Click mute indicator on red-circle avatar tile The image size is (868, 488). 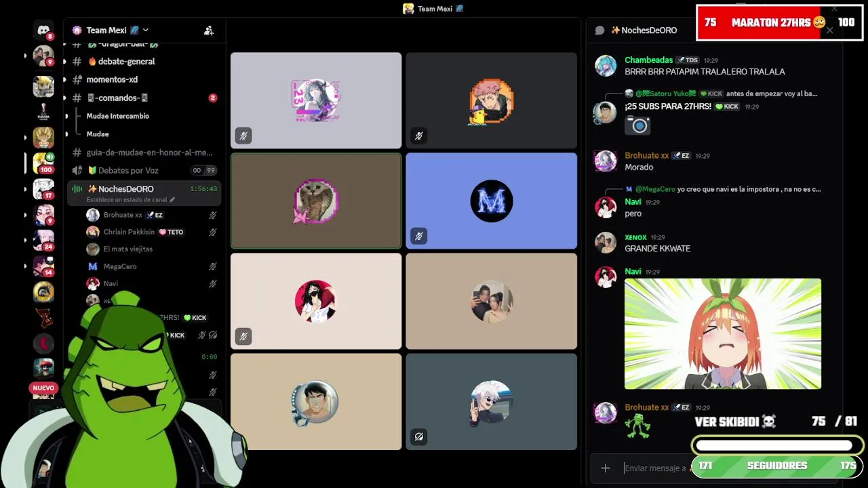[243, 336]
